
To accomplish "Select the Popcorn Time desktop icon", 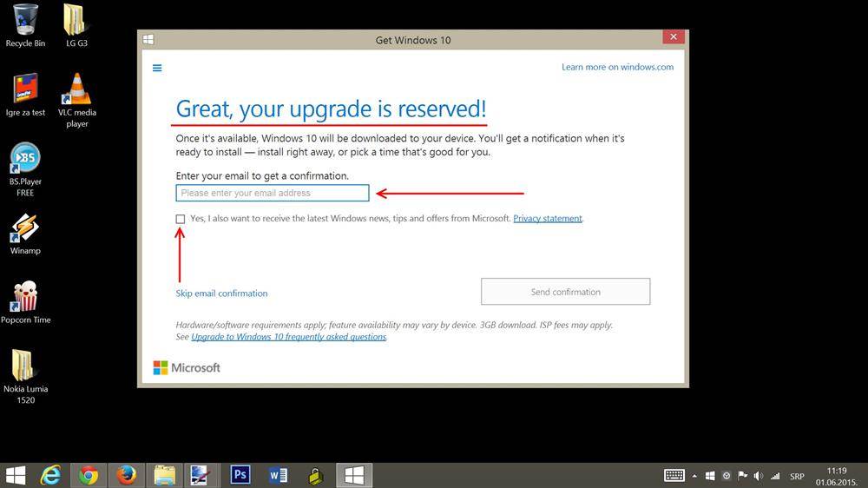I will tap(25, 297).
